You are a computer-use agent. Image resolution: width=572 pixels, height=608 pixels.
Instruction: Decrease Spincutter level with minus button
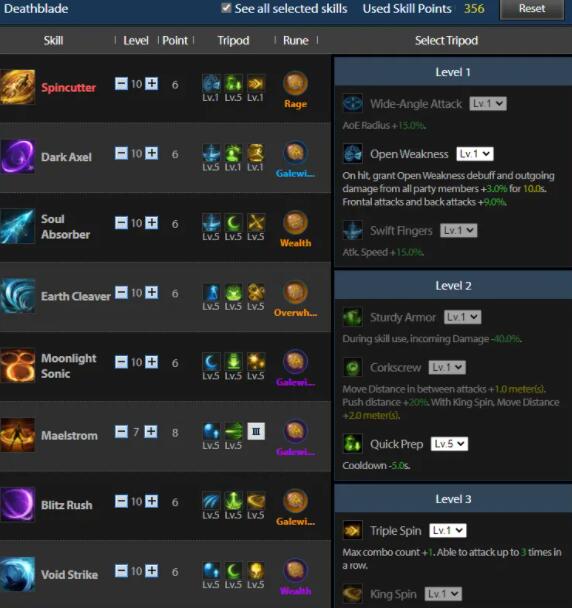point(121,83)
